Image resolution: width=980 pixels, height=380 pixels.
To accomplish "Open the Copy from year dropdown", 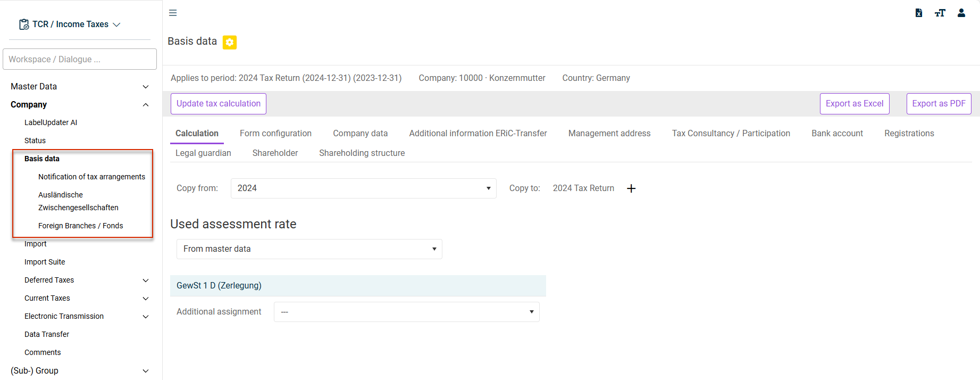I will [364, 188].
